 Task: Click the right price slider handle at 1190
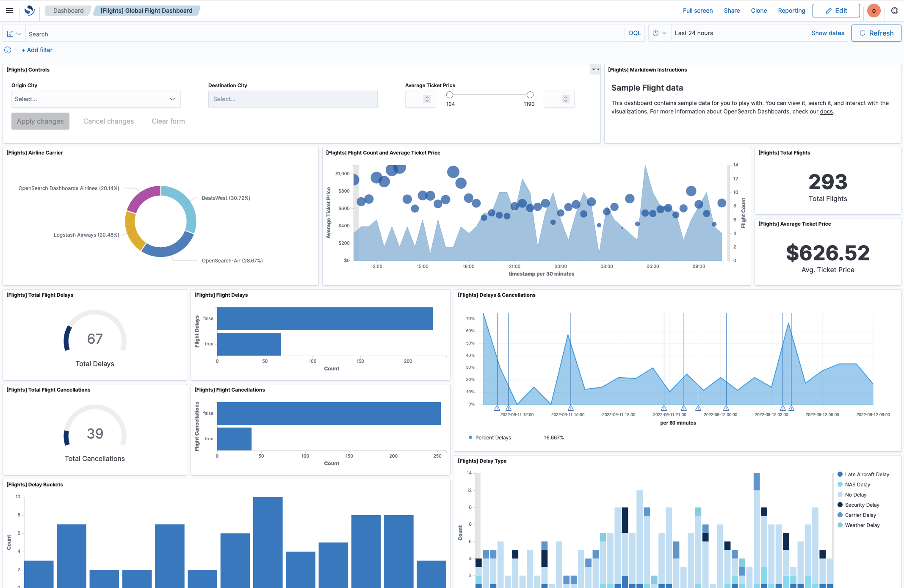coord(530,95)
